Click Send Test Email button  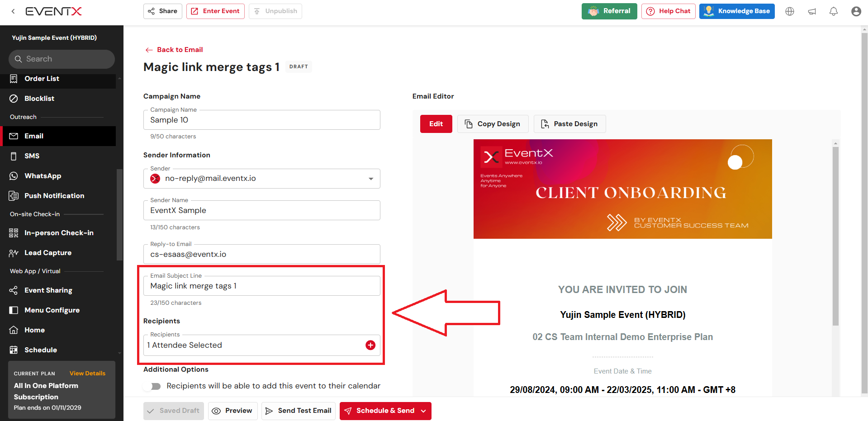click(299, 411)
